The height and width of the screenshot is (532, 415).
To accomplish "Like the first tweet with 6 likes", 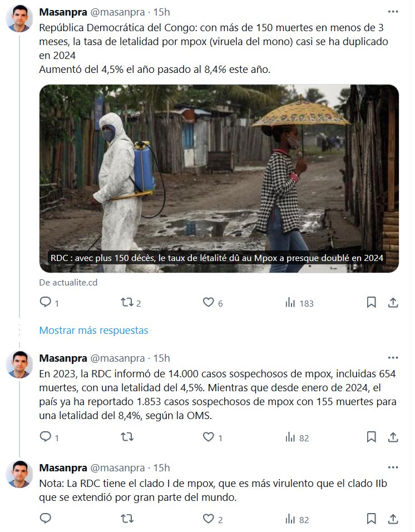I will [x=208, y=303].
